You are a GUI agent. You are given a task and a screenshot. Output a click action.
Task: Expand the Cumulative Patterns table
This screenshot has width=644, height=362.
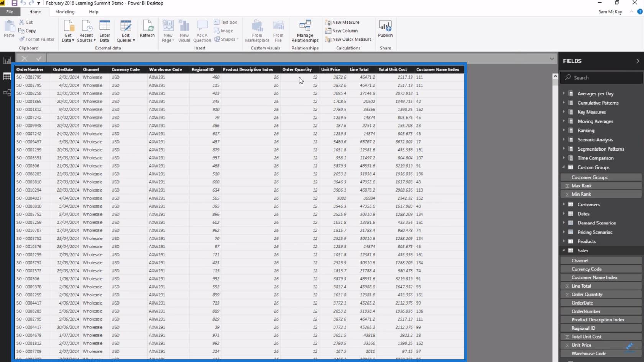(564, 102)
